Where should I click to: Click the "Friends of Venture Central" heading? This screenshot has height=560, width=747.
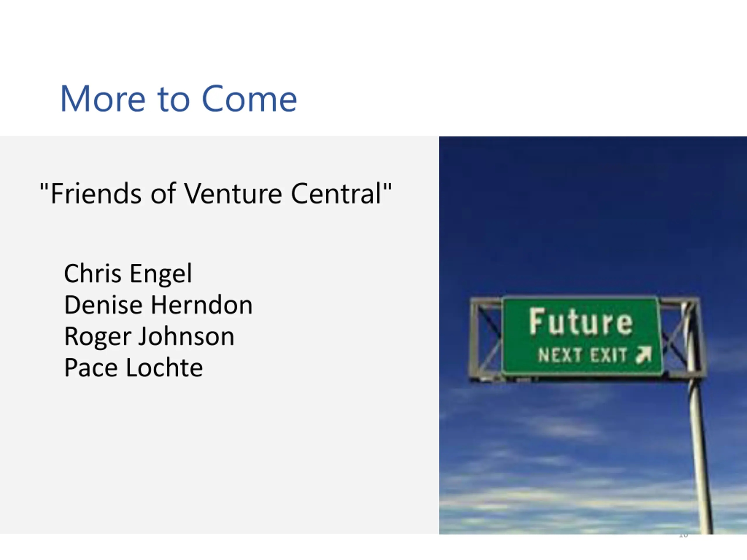[x=216, y=193]
